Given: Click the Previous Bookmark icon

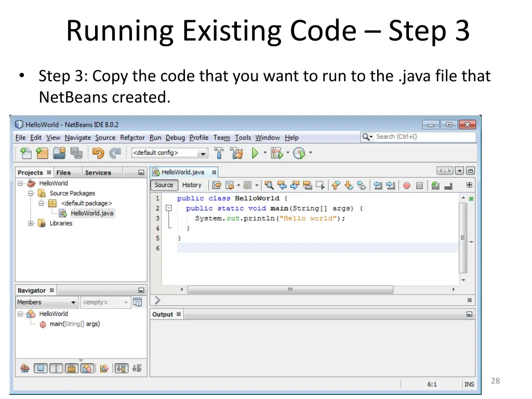Looking at the screenshot, I should click(336, 185).
